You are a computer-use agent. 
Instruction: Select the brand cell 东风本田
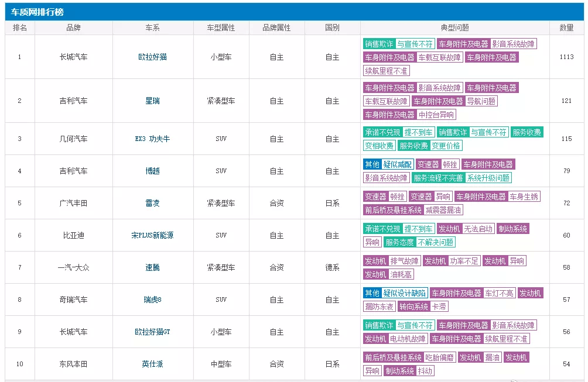point(74,364)
